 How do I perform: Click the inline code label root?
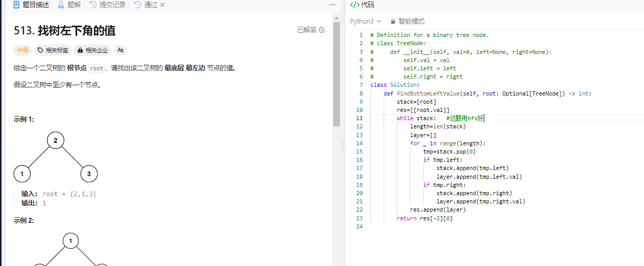[x=97, y=68]
